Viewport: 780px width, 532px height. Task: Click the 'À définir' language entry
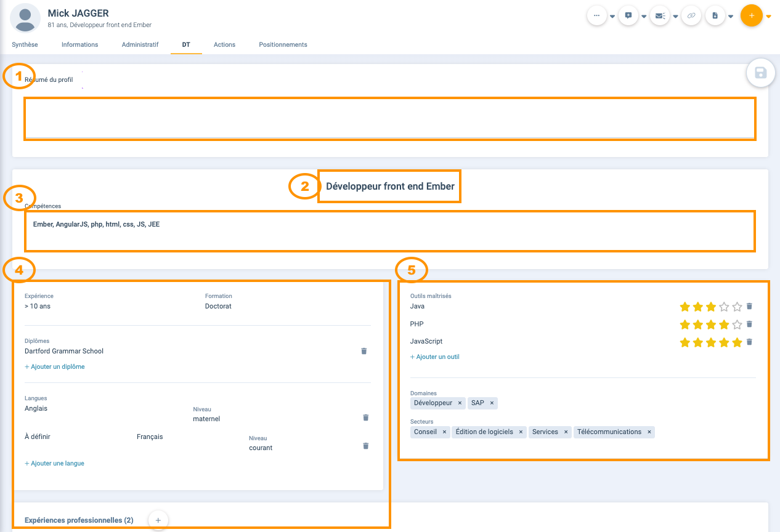point(38,437)
